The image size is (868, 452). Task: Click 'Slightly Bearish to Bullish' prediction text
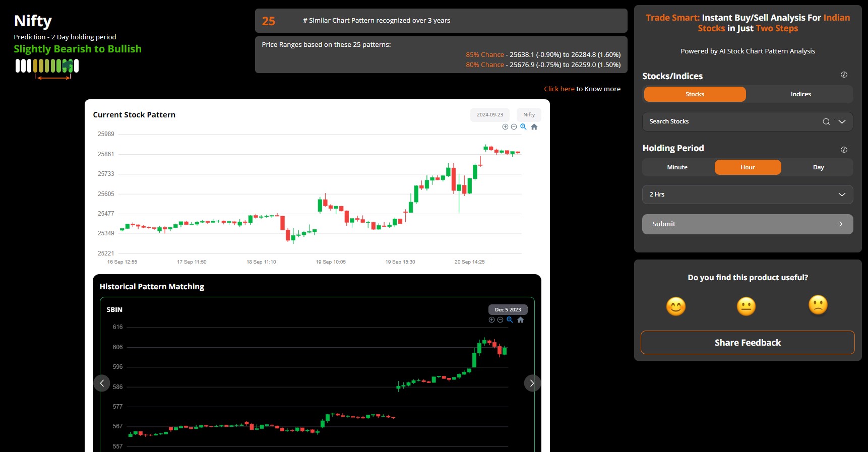(x=78, y=49)
